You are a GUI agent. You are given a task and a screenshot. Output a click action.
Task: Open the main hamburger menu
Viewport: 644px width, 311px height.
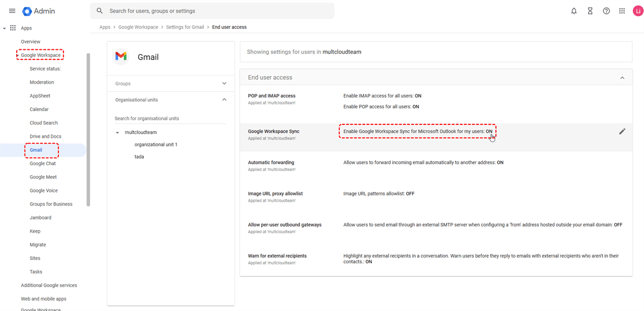[x=12, y=11]
